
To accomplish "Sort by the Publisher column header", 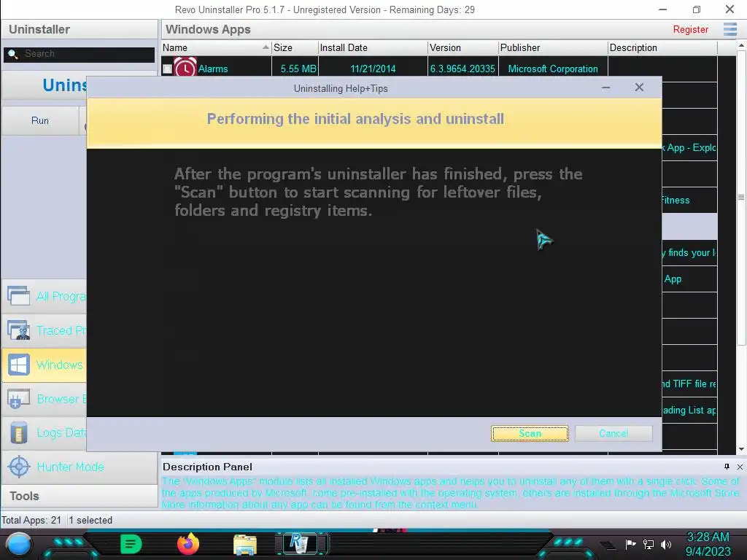I will tap(553, 47).
